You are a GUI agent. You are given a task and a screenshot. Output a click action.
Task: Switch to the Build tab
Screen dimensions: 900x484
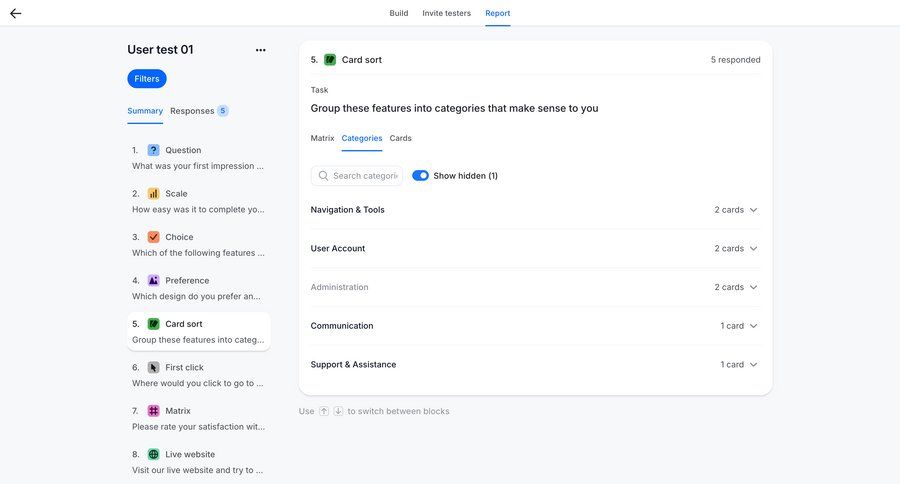click(x=398, y=13)
